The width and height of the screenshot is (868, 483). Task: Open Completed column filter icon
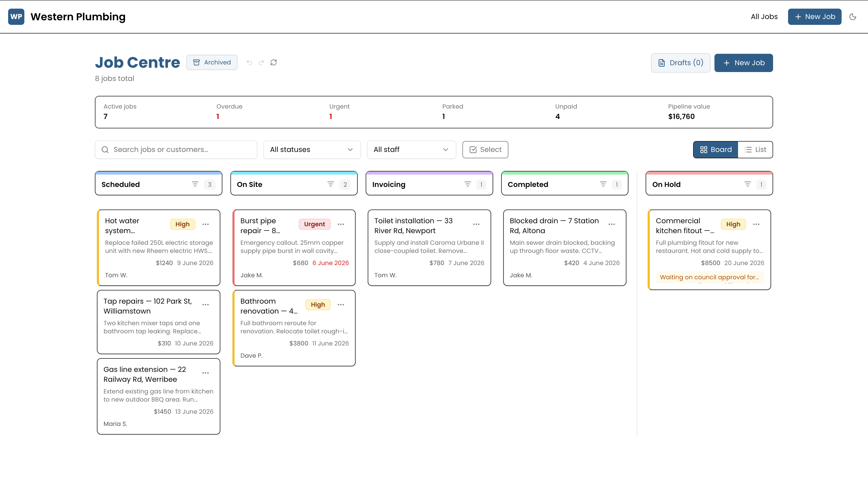(603, 184)
